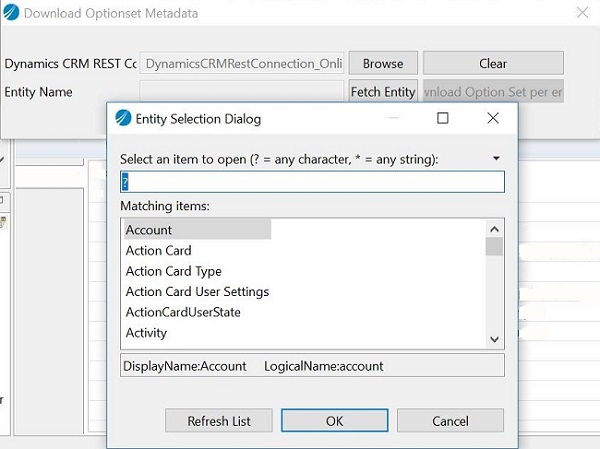Screen dimensions: 600x449
Task: Choose the Activity entity item
Action: [x=146, y=333]
